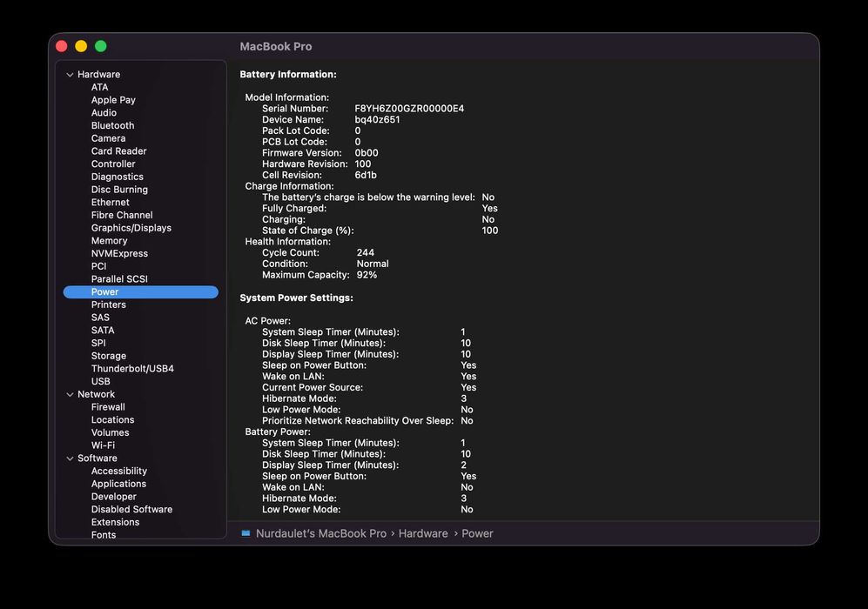The image size is (868, 609).
Task: Click the Hardware category label
Action: 98,74
